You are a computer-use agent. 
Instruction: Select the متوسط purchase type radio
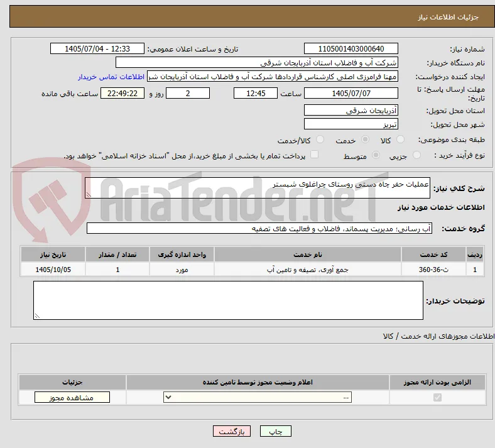(376, 155)
